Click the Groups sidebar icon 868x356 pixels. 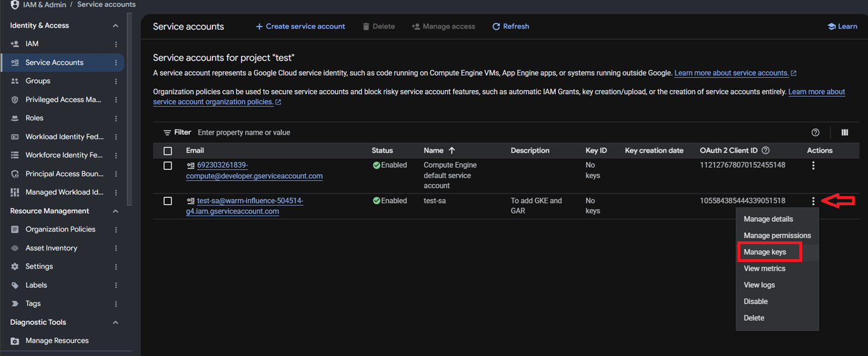pyautogui.click(x=15, y=81)
